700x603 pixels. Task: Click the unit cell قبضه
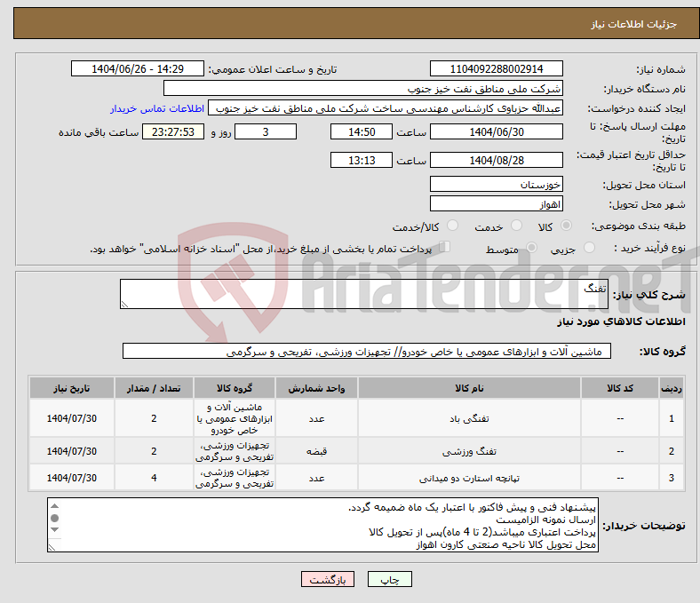pos(316,451)
